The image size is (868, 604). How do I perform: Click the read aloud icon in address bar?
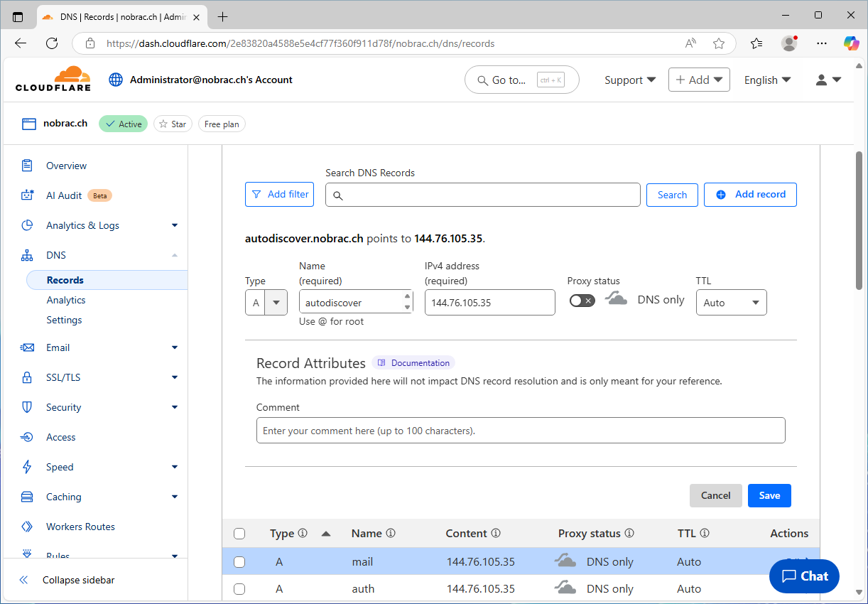690,43
